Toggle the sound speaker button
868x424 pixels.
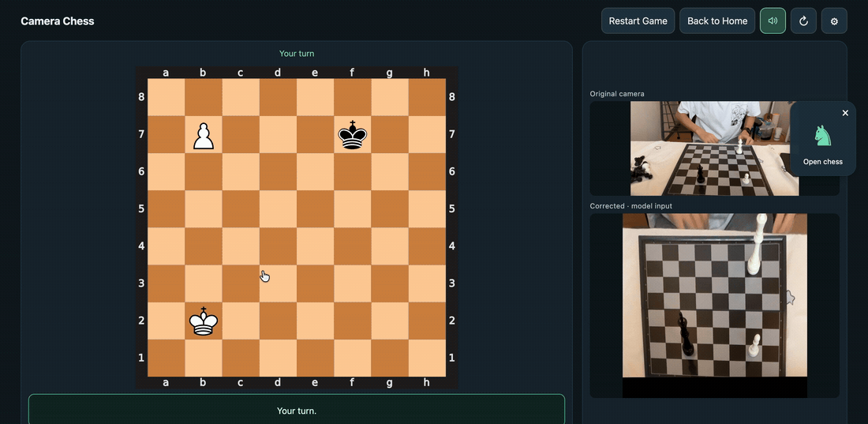pyautogui.click(x=773, y=21)
